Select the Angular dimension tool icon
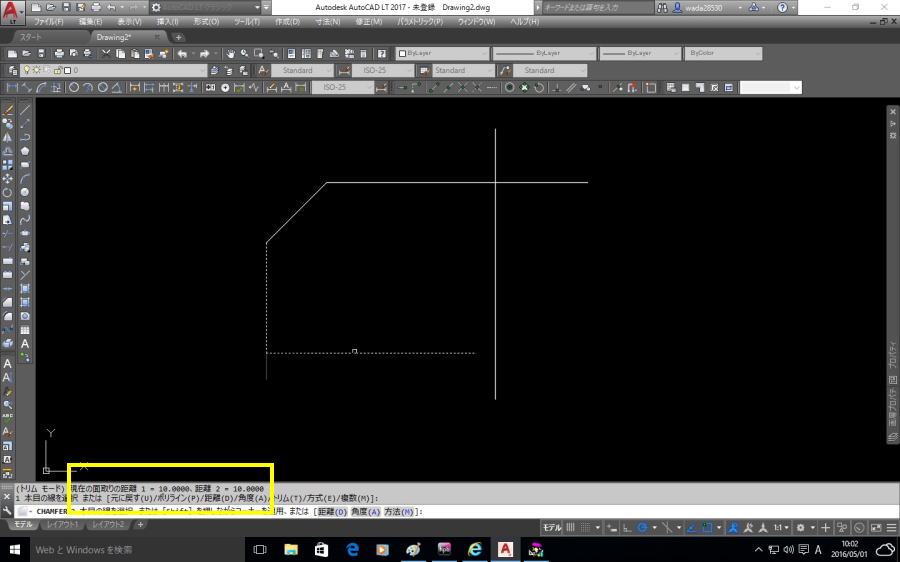The image size is (900, 562). pos(117,87)
